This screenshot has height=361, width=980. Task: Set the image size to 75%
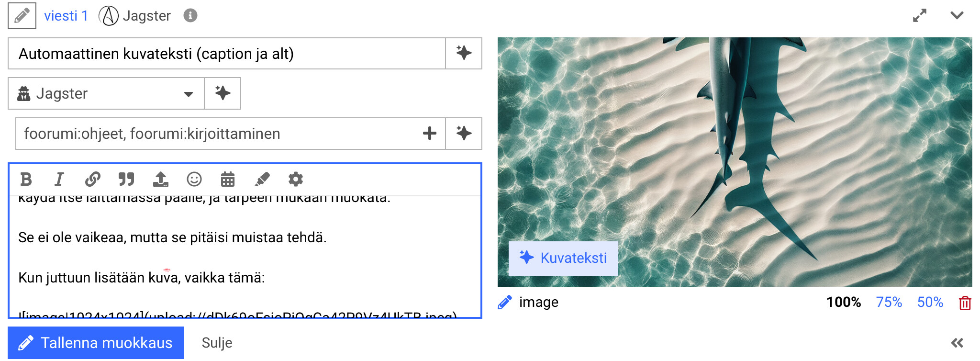889,302
